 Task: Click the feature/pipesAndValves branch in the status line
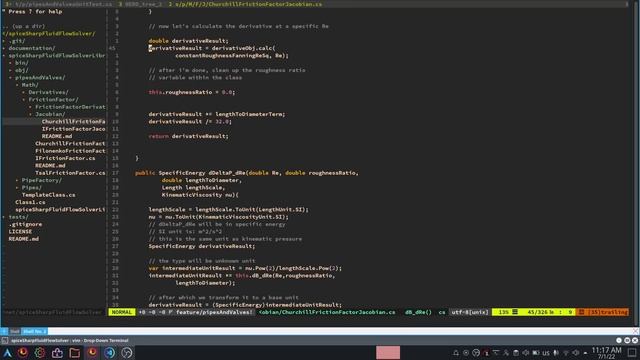pos(214,312)
